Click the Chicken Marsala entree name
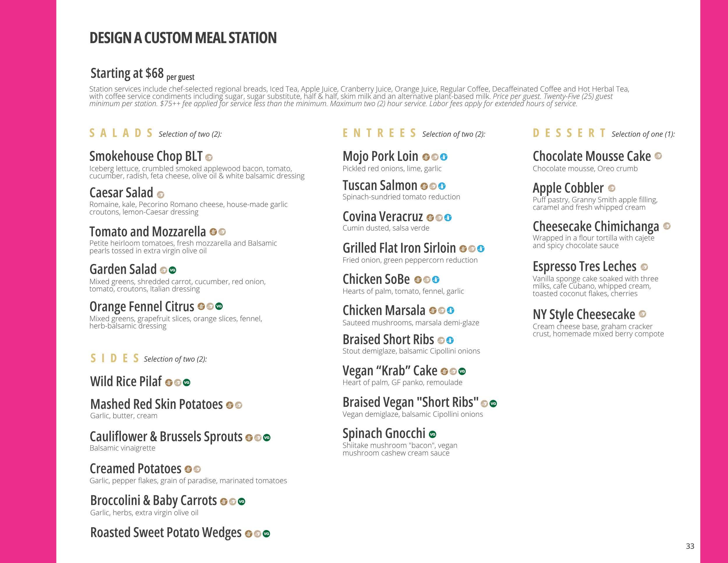 coord(384,311)
